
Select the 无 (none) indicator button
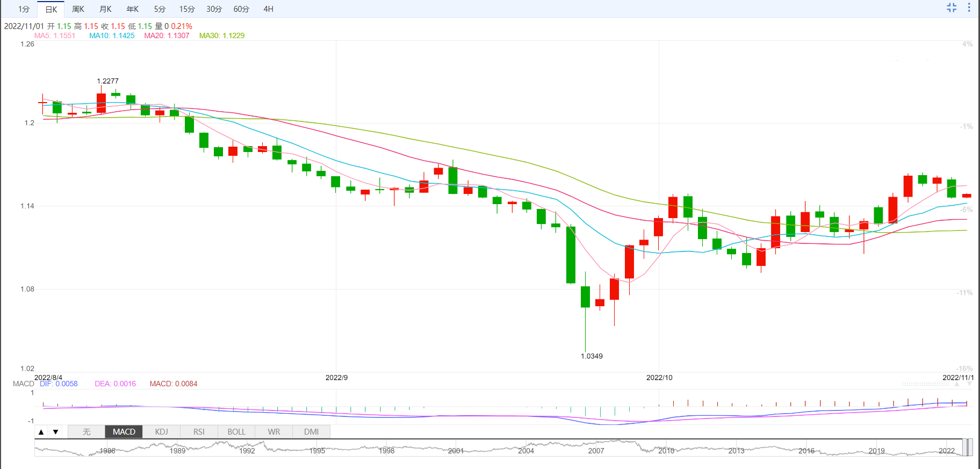(87, 432)
